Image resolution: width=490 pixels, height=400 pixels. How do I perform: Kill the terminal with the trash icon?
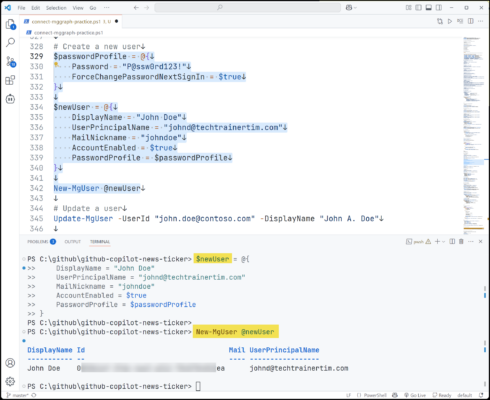click(x=461, y=242)
